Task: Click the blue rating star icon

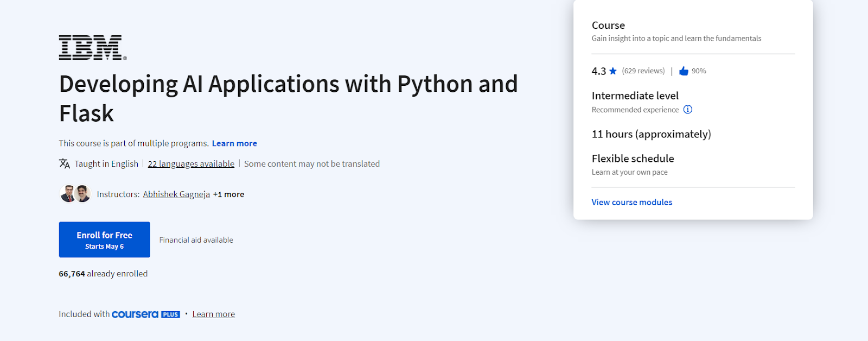Action: pos(613,71)
